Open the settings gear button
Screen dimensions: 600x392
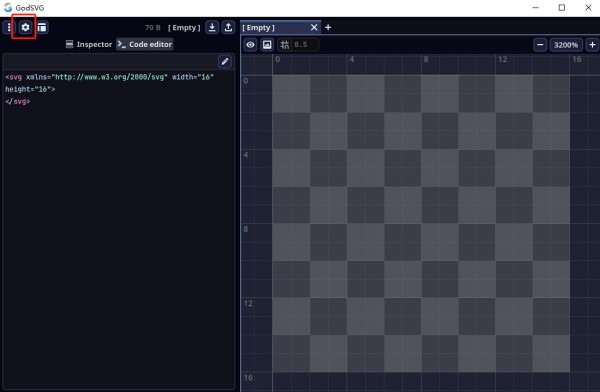25,27
